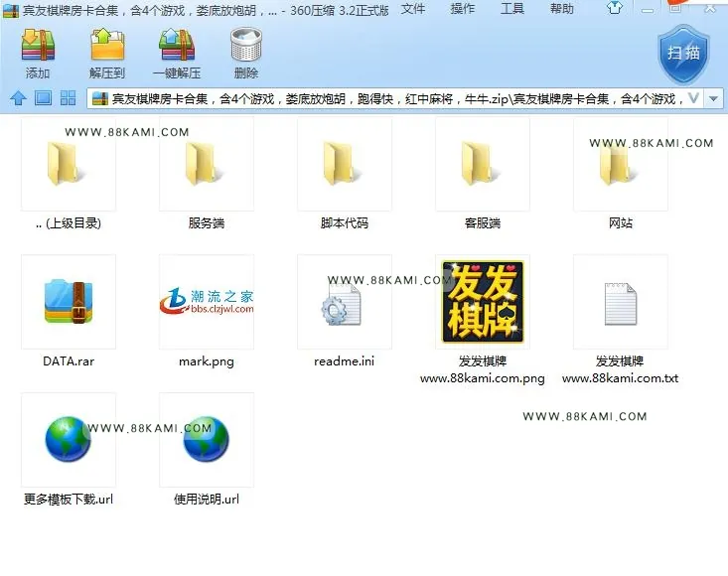Click the 解压到 (Extract to) toolbar icon
The width and height of the screenshot is (728, 576).
coord(107,45)
